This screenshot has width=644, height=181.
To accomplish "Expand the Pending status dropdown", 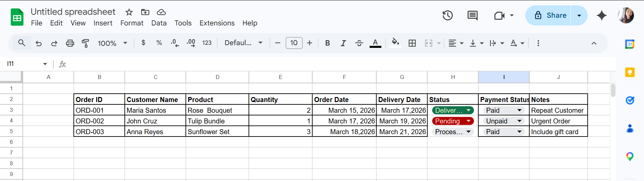I will pos(469,121).
